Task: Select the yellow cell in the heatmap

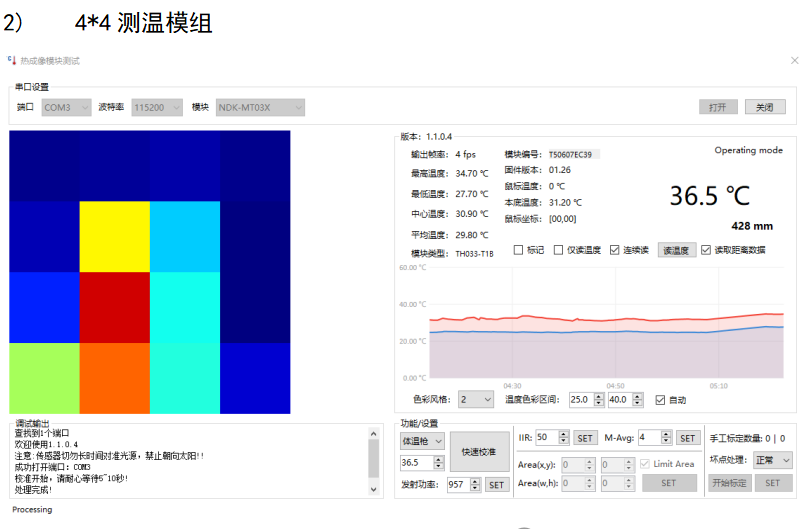Action: (x=114, y=237)
